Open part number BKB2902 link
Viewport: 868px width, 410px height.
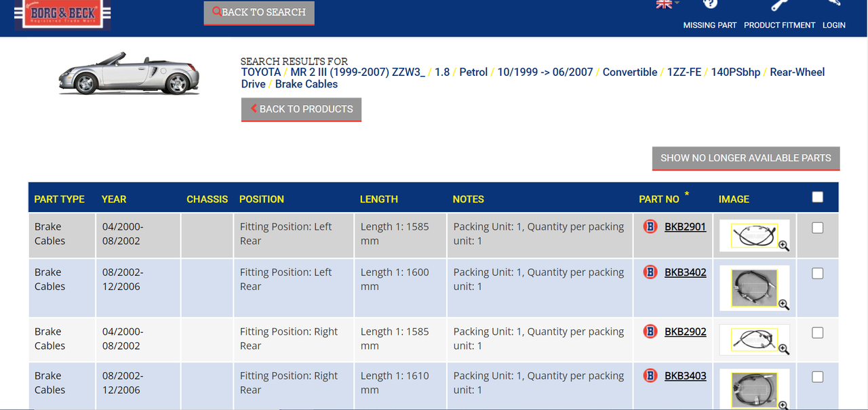(x=686, y=331)
